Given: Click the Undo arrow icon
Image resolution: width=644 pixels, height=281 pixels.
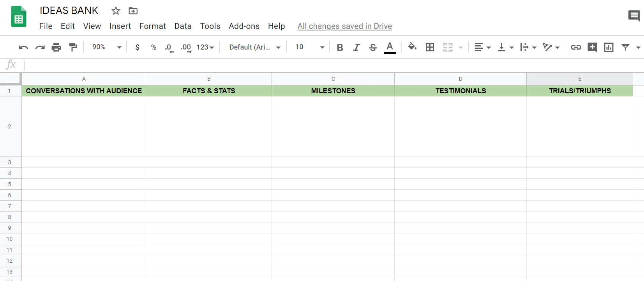Looking at the screenshot, I should coord(23,47).
